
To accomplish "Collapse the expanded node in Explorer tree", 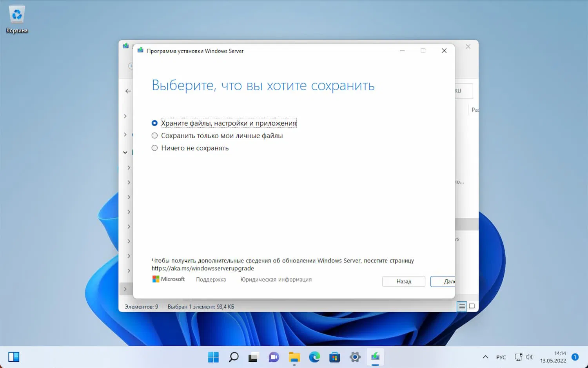I will [x=125, y=153].
